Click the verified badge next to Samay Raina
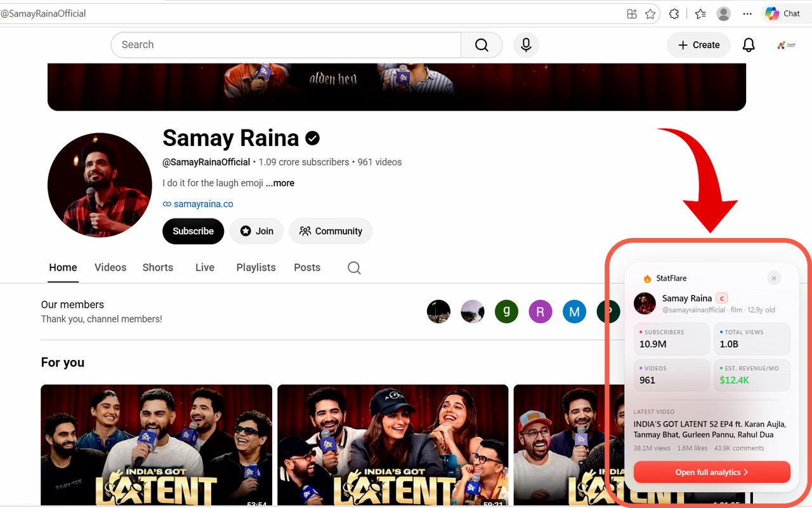812x508 pixels. click(x=312, y=138)
